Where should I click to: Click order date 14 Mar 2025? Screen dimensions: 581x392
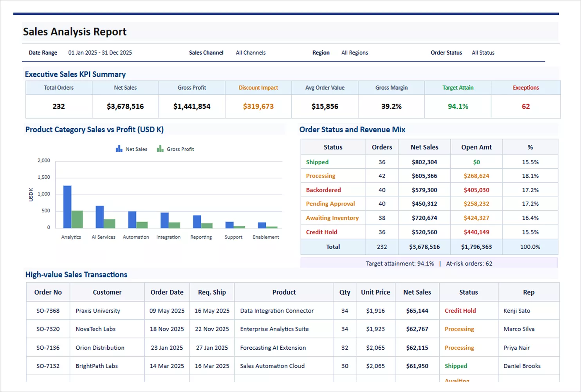point(167,366)
